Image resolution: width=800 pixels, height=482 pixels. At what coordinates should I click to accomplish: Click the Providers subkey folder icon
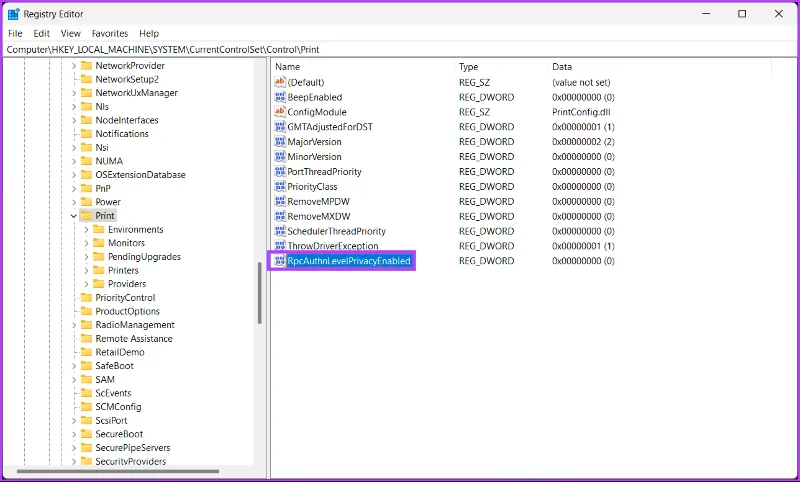pos(99,284)
